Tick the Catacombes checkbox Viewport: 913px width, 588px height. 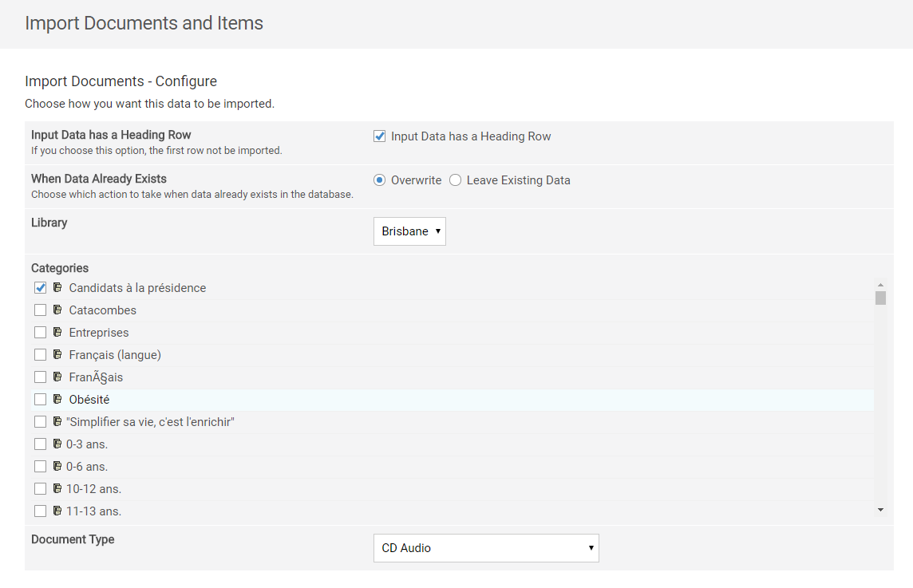41,310
